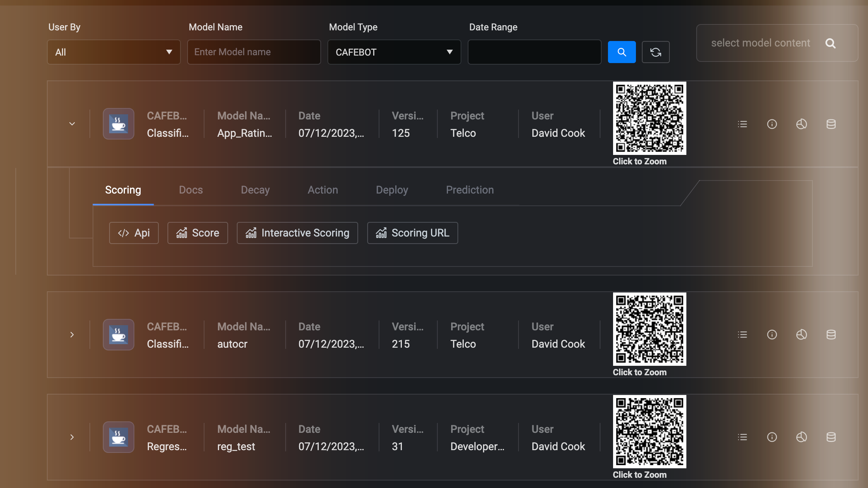Click magnifier in select model content box
The image size is (868, 488).
click(x=830, y=43)
